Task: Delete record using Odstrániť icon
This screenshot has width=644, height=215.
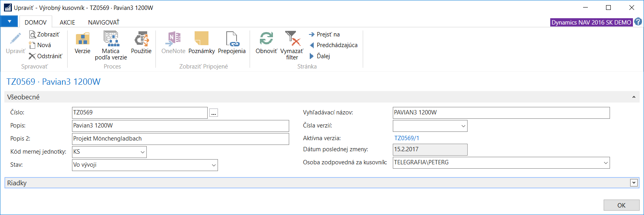Action: (32, 56)
